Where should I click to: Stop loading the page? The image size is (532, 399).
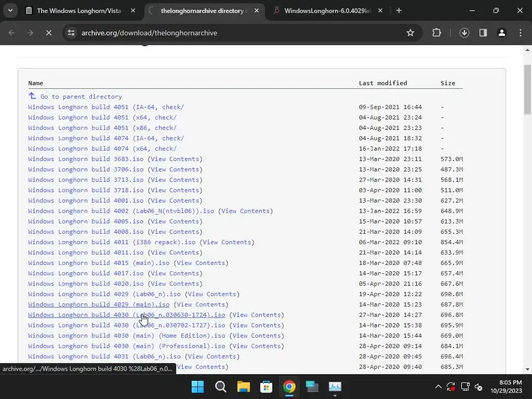point(48,33)
